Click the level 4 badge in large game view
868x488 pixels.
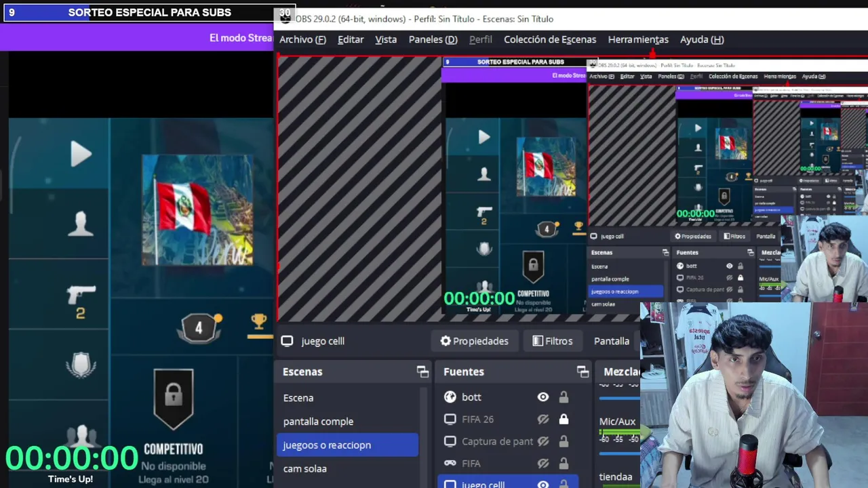[199, 328]
